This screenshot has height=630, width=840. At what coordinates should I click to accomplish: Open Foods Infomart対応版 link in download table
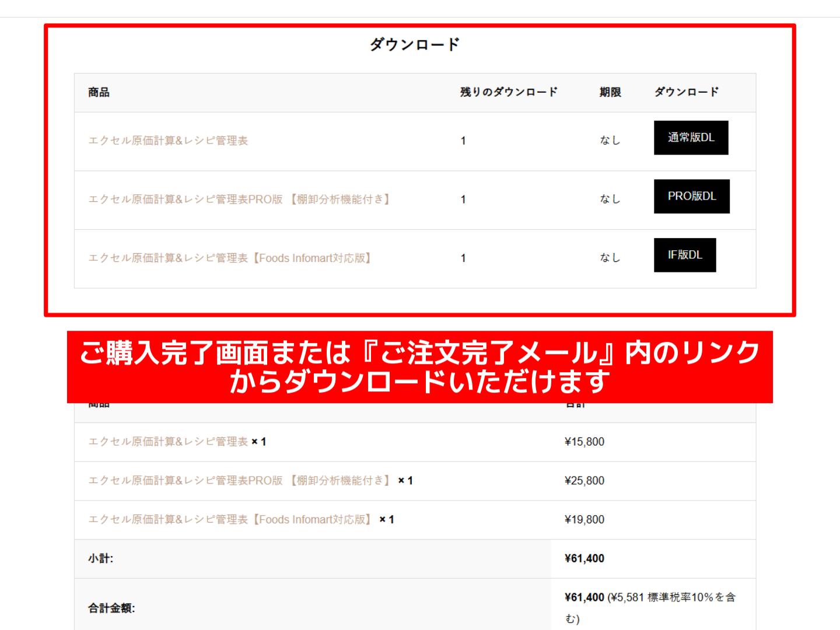pyautogui.click(x=230, y=258)
